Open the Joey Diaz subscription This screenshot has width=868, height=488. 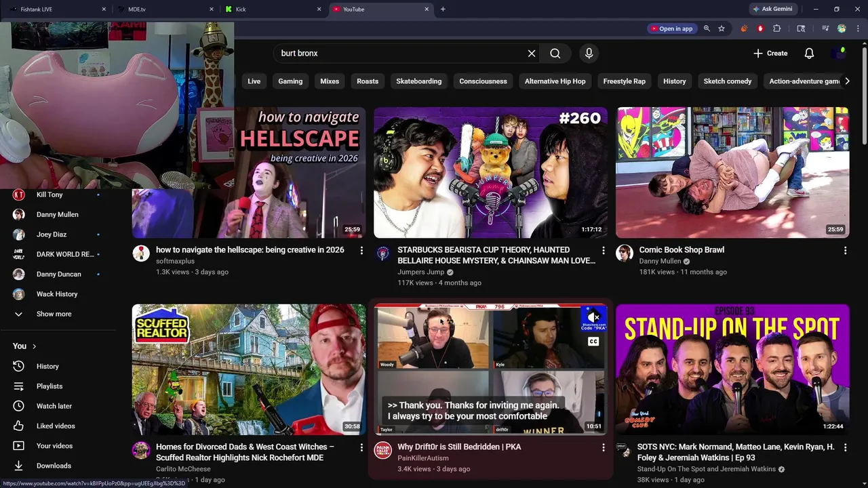pyautogui.click(x=58, y=235)
